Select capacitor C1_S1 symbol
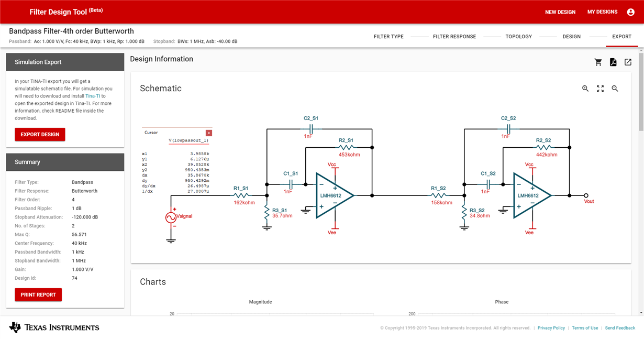 pos(291,184)
